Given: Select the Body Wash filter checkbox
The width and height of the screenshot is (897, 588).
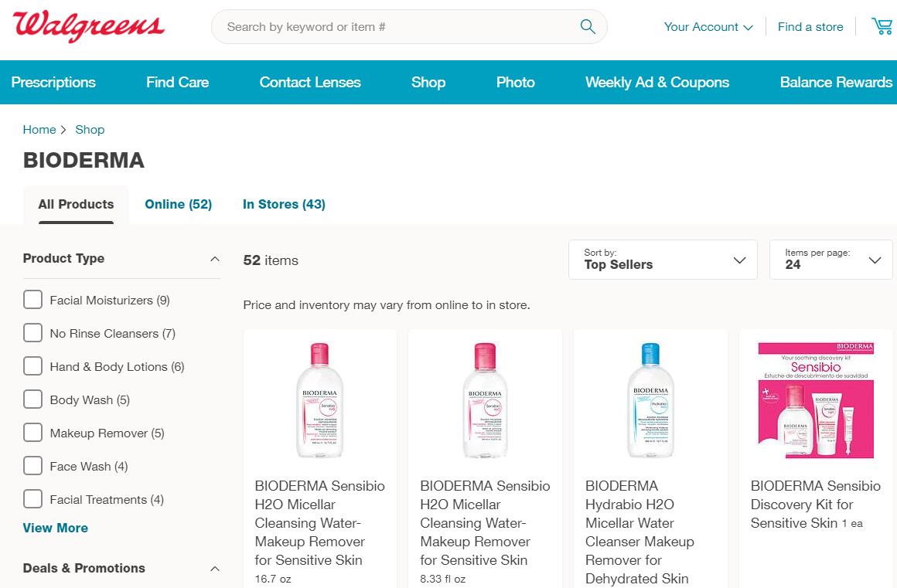Looking at the screenshot, I should [32, 399].
